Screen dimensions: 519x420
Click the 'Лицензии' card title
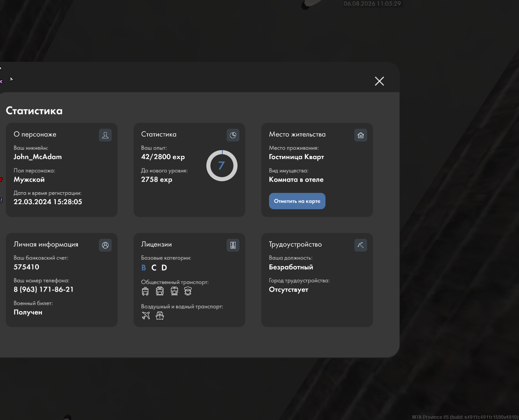[x=157, y=244]
